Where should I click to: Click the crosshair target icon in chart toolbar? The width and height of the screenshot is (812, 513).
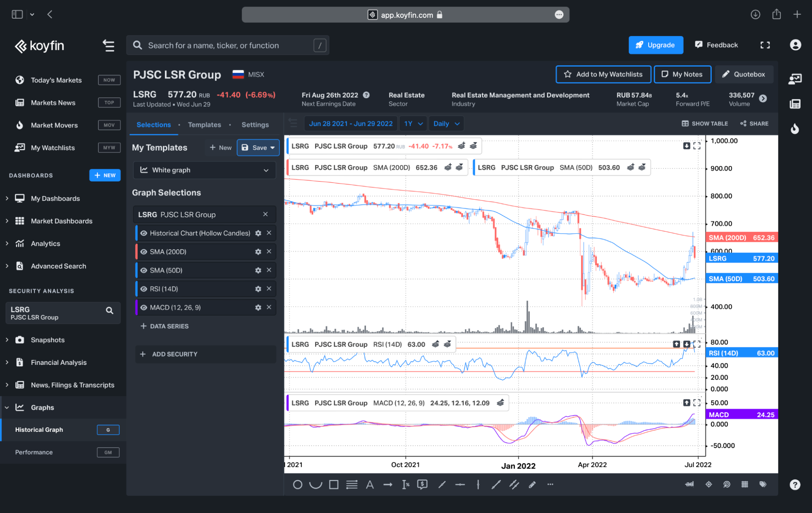tap(709, 484)
